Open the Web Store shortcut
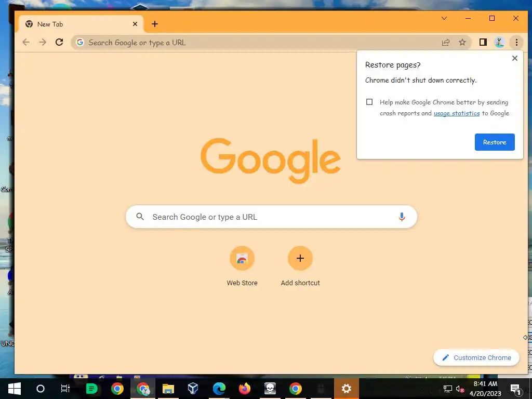The height and width of the screenshot is (399, 532). coord(242,267)
